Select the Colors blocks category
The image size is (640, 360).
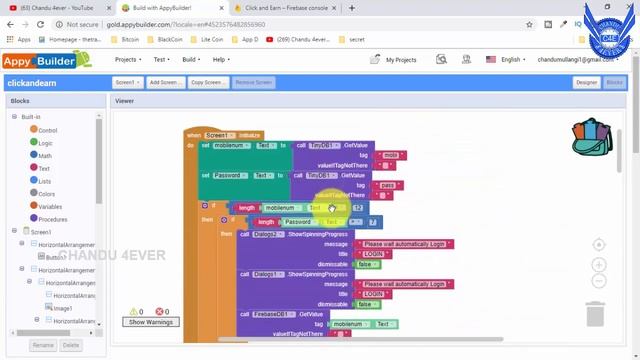(x=42, y=193)
